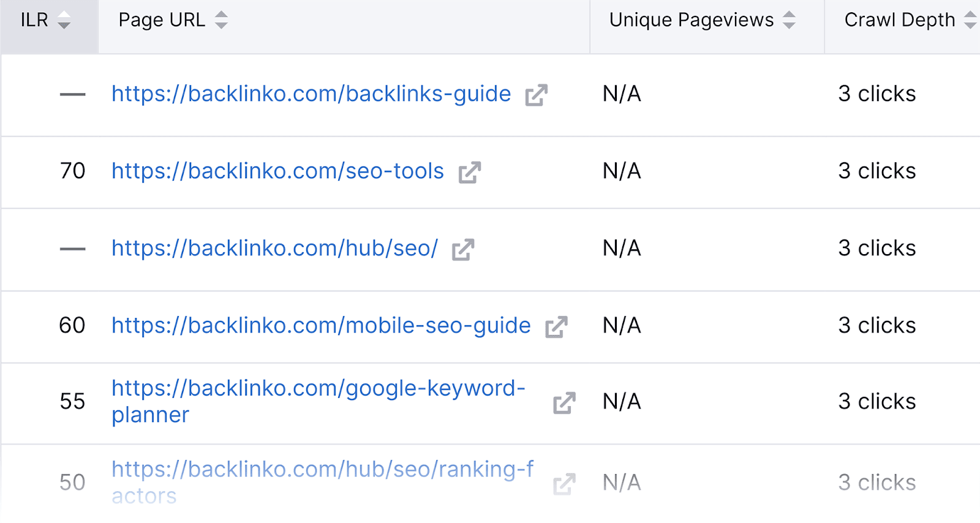Open mobile-seo-guide external link icon
Screen dimensions: 980x523
pos(556,326)
